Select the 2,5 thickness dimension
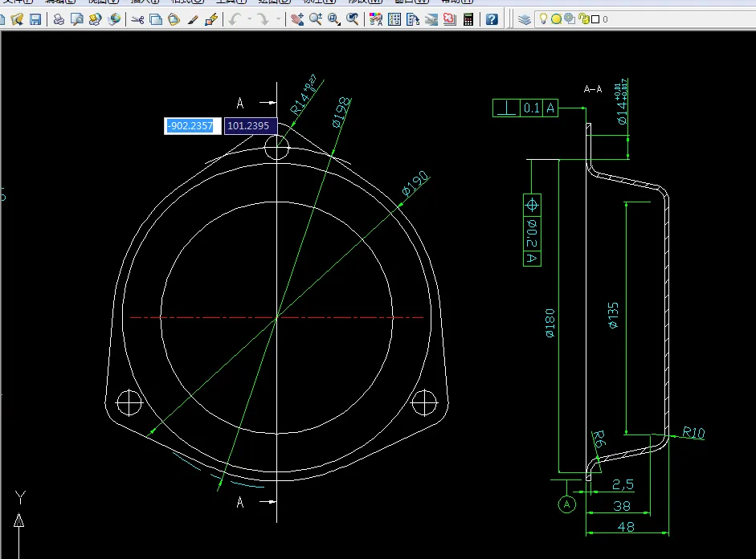 click(x=623, y=484)
